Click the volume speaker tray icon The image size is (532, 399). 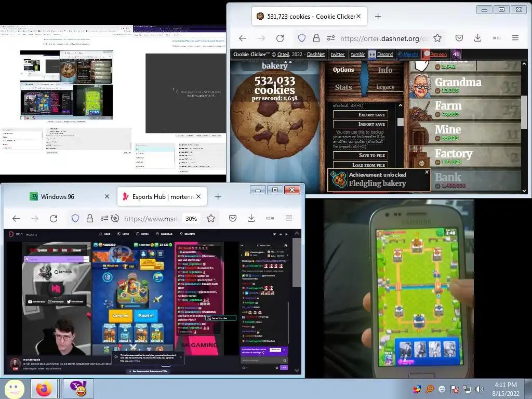(479, 389)
